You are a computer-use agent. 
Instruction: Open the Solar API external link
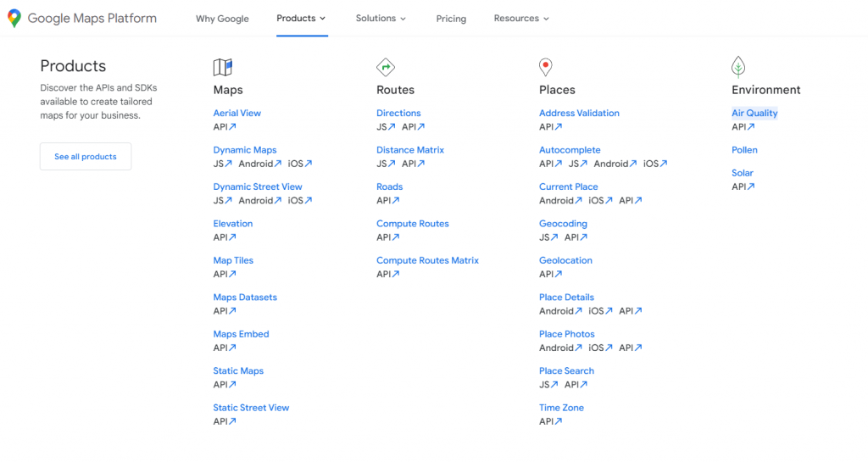pyautogui.click(x=743, y=186)
